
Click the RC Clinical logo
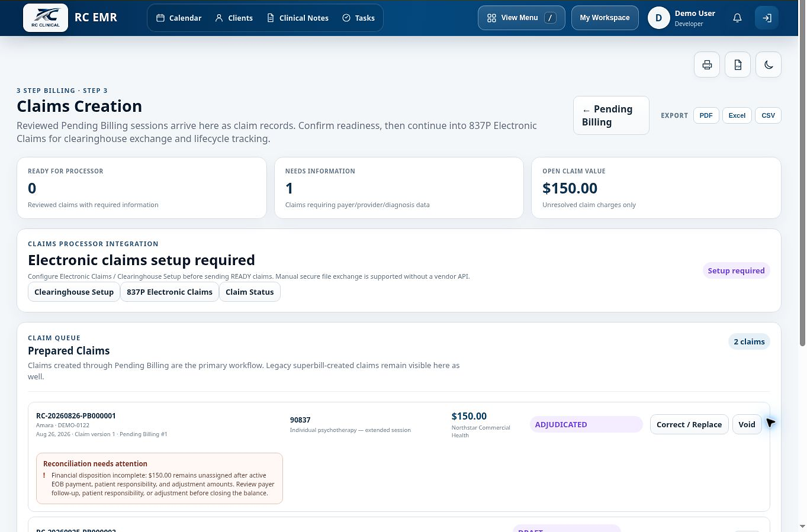click(46, 18)
